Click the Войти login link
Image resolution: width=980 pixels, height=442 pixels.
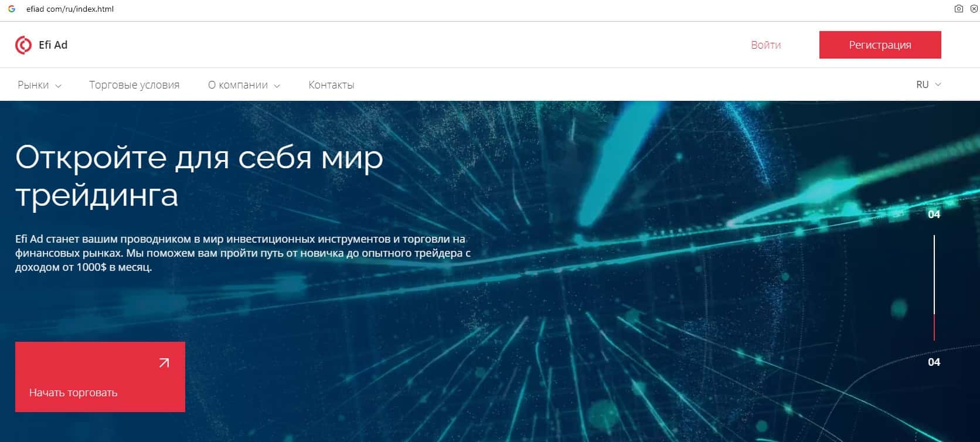point(765,45)
